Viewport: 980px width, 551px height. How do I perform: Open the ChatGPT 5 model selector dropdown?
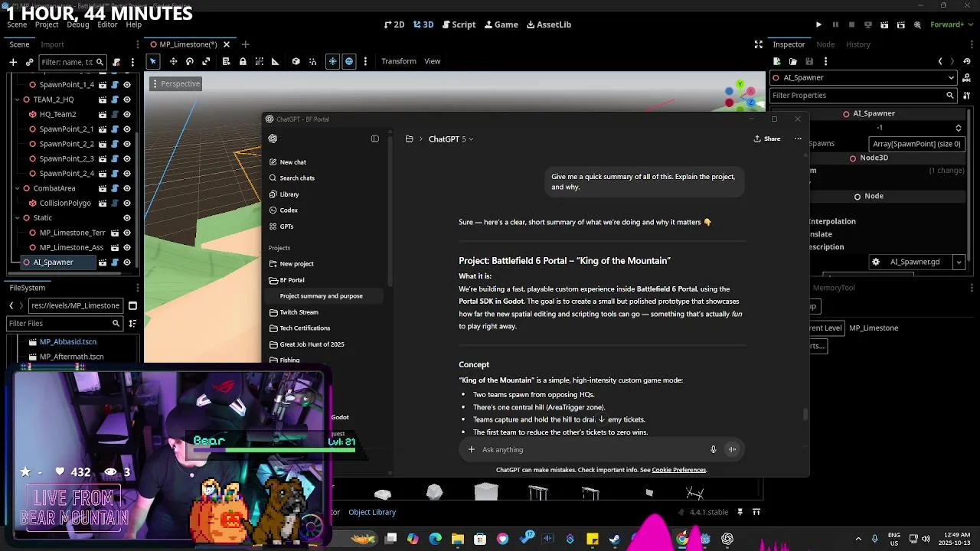coord(451,139)
